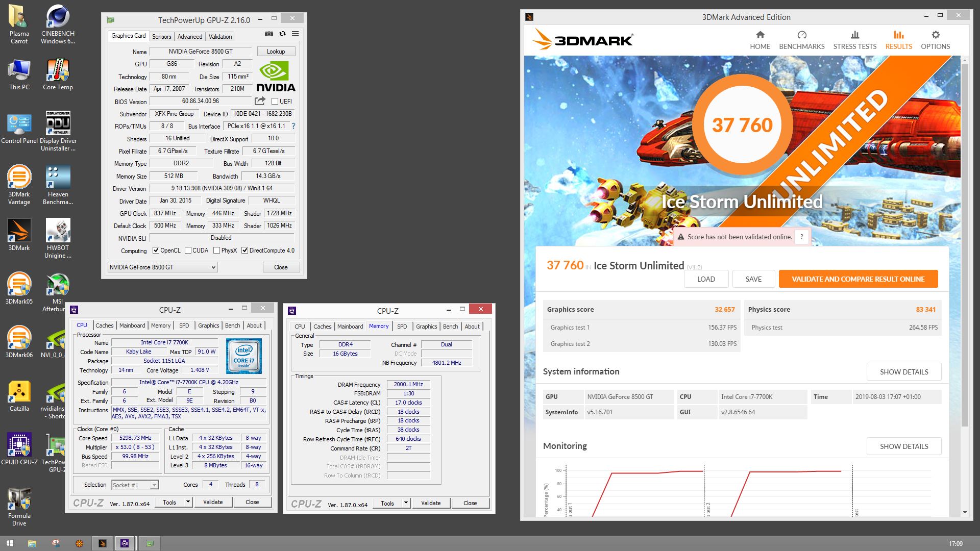The width and height of the screenshot is (980, 551).
Task: Open GPU selection dropdown NVIDIA GeForce 8500 GT
Action: (x=163, y=267)
